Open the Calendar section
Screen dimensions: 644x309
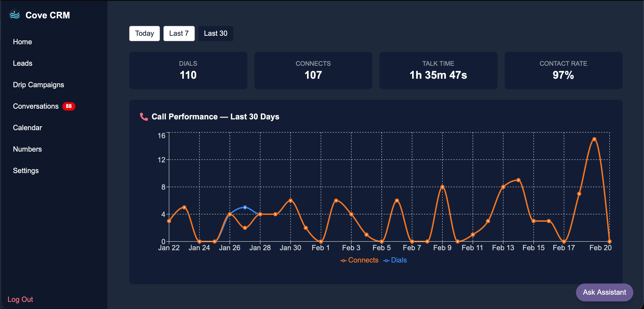click(x=28, y=127)
